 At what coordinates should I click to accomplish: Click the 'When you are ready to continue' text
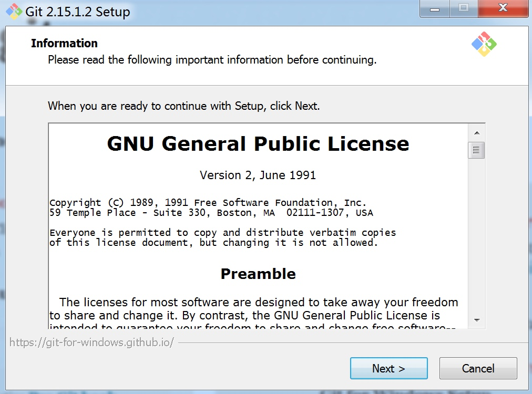click(x=184, y=106)
